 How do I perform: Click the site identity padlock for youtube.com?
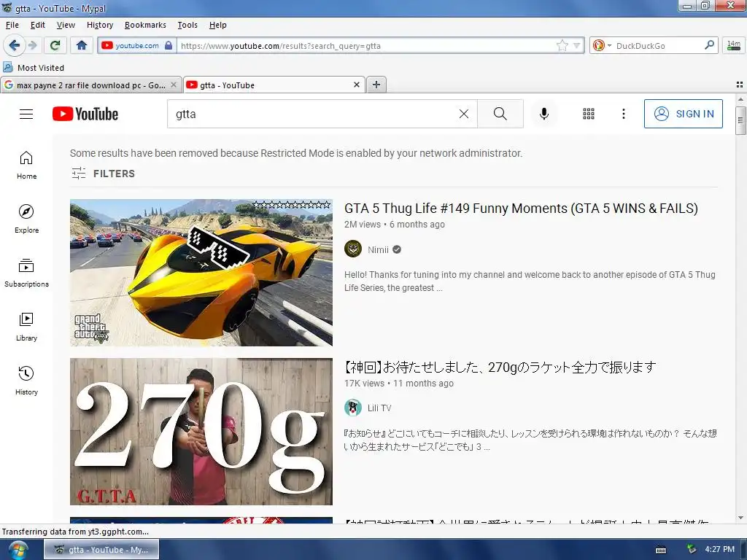[169, 46]
